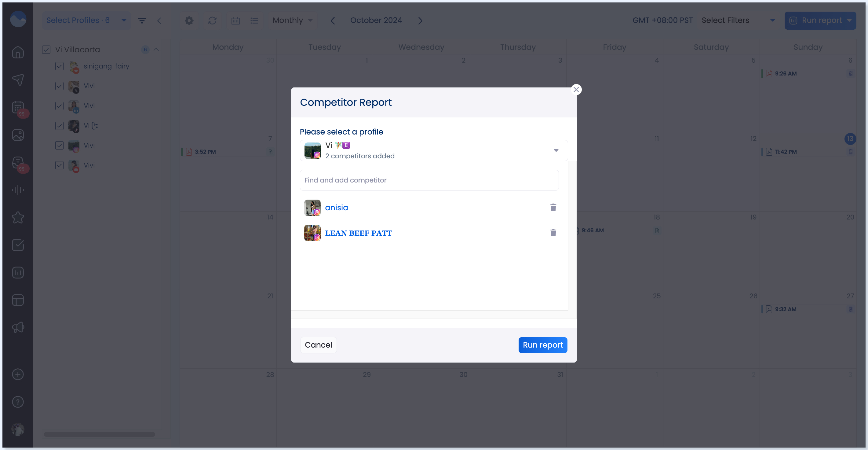Go to next month arrow
The width and height of the screenshot is (868, 450).
(420, 20)
